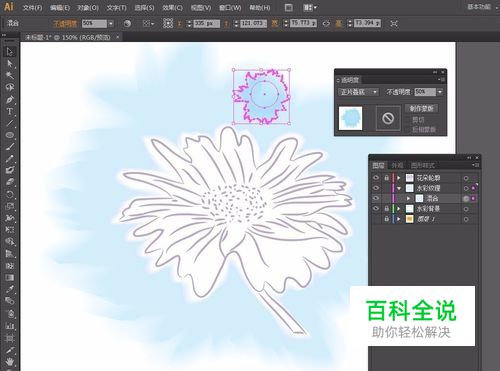
Task: Select the Selection tool (black arrow)
Action: (9, 52)
